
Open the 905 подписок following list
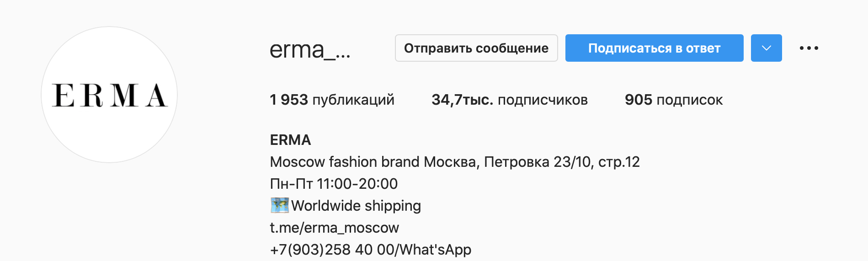tap(673, 100)
